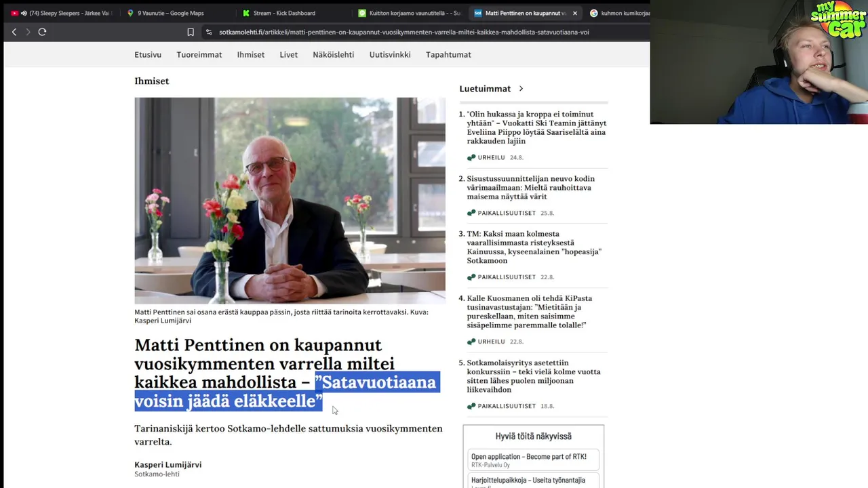
Task: Click URHEILU tag dated 22.8.
Action: click(x=492, y=342)
